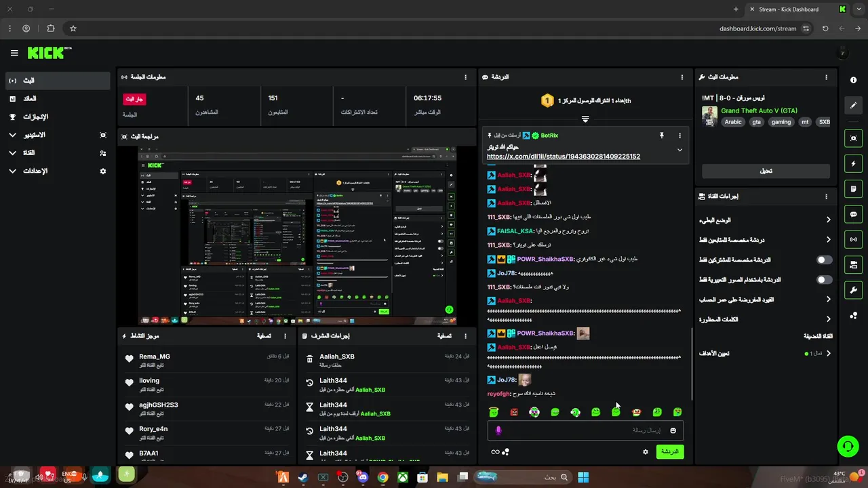Screen dimensions: 868x488
Task: Open Windows Start button on taskbar
Action: click(583, 477)
